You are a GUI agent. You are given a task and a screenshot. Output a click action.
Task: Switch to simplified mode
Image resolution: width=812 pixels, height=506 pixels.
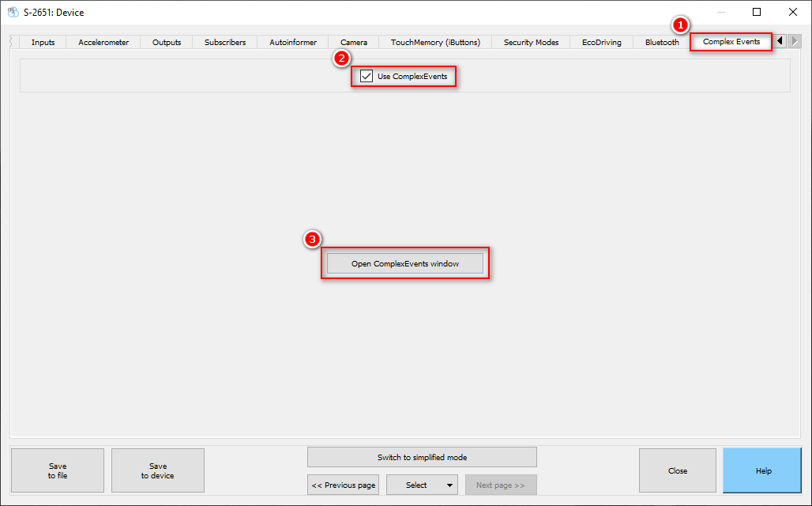(x=422, y=457)
